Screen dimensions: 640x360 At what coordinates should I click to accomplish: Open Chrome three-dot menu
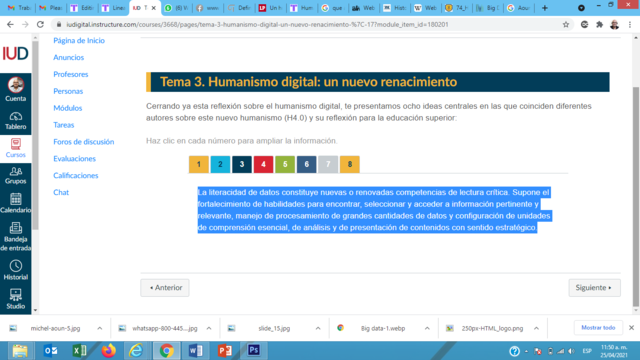tap(630, 24)
